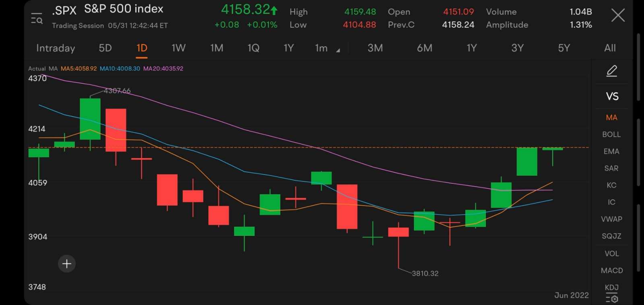Set chart range to 5Y
The image size is (644, 305).
click(564, 48)
